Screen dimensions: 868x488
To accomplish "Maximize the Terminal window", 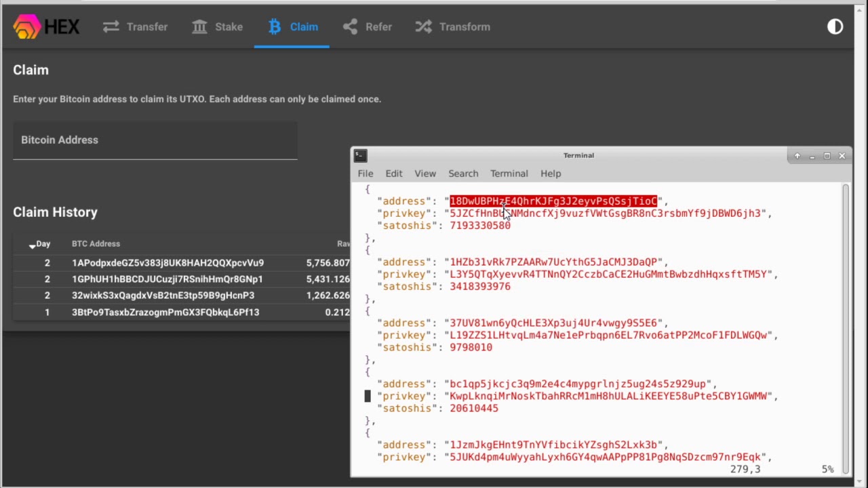I will click(827, 156).
